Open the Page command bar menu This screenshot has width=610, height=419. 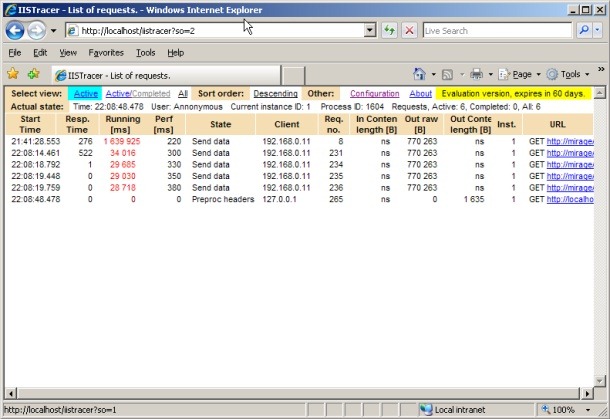(520, 74)
